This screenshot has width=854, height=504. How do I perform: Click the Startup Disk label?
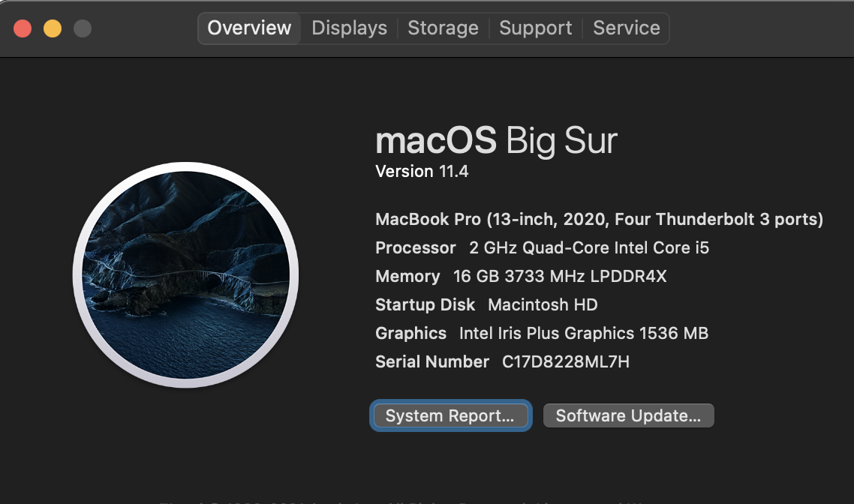[x=425, y=304]
